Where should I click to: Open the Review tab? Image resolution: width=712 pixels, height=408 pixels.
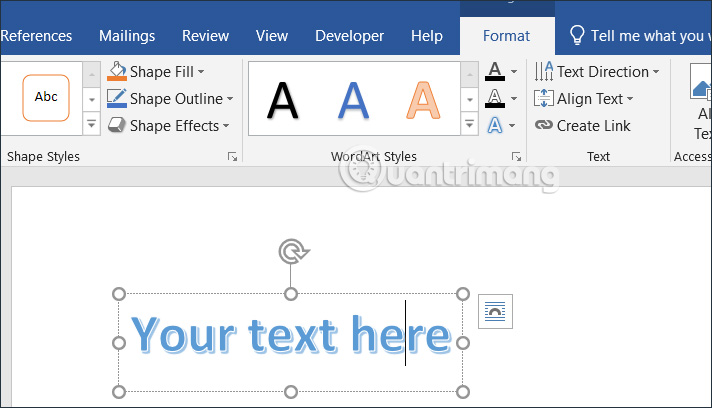(x=205, y=36)
